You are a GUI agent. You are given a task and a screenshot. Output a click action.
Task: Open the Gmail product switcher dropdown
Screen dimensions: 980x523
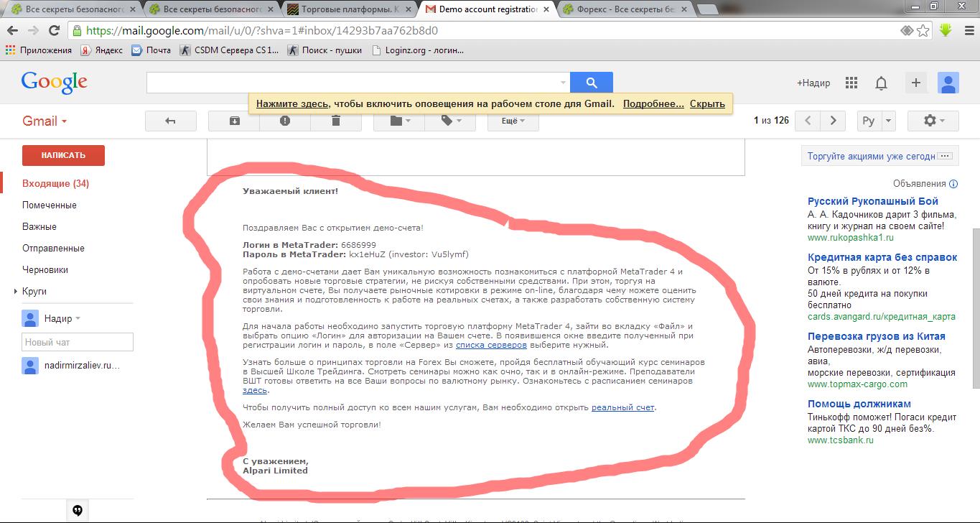[x=45, y=121]
